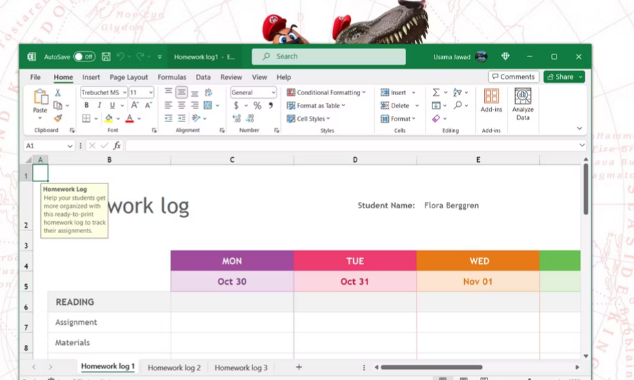Toggle Align Left
Viewport: 634px width, 380px height.
pos(168,106)
